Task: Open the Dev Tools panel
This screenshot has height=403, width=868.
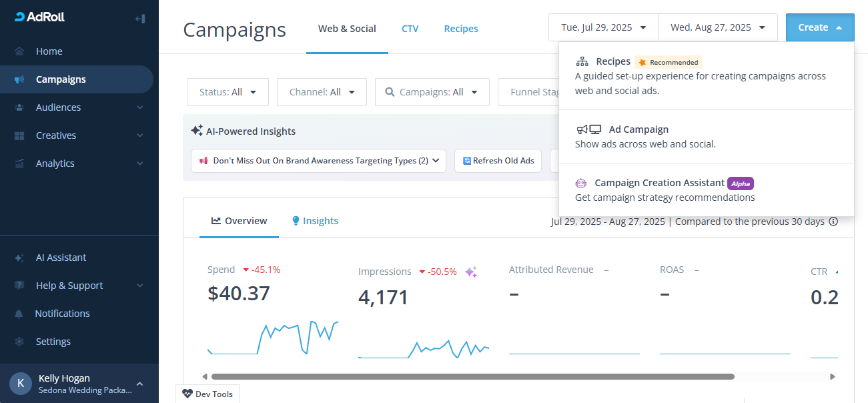Action: (207, 394)
